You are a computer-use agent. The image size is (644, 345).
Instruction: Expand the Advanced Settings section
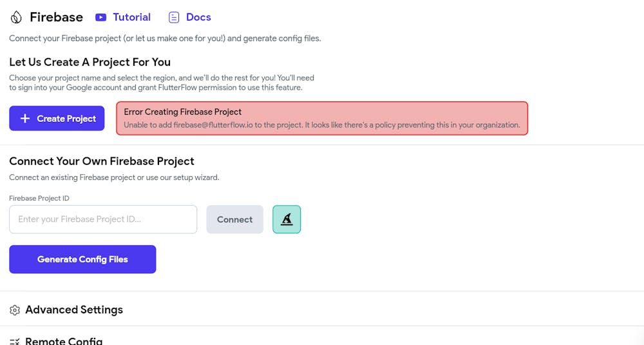(322, 310)
